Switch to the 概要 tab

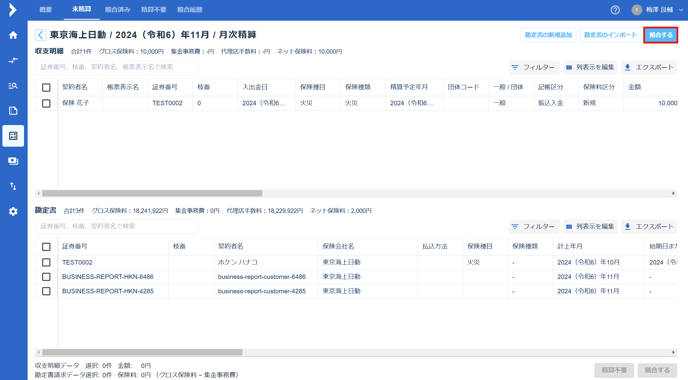coord(46,10)
